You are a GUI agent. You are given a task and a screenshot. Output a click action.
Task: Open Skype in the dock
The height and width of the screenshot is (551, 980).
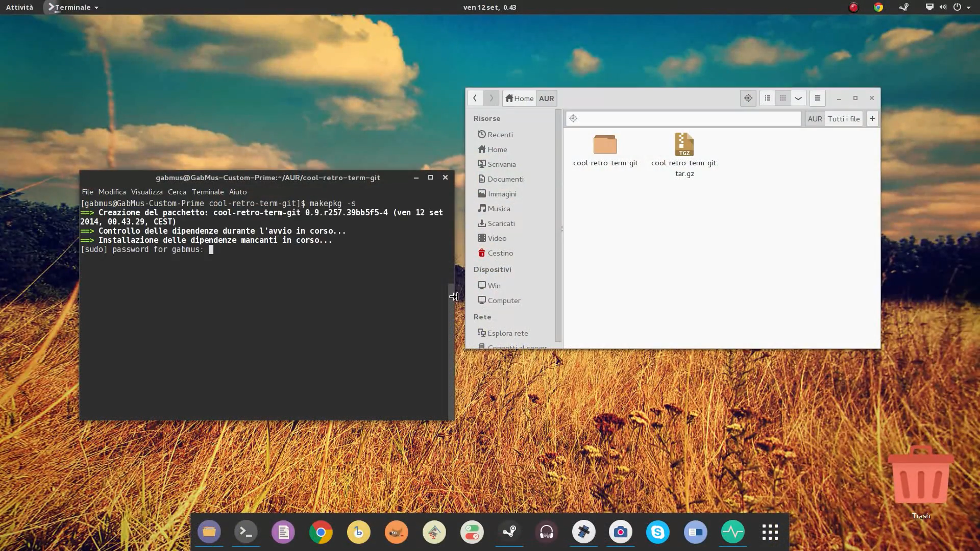point(658,532)
